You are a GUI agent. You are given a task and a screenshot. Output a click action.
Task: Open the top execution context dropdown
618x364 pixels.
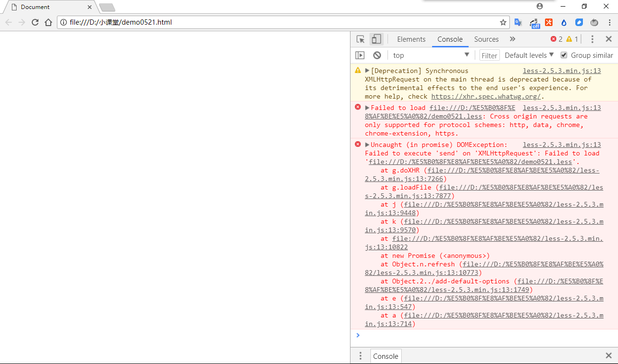click(x=431, y=55)
